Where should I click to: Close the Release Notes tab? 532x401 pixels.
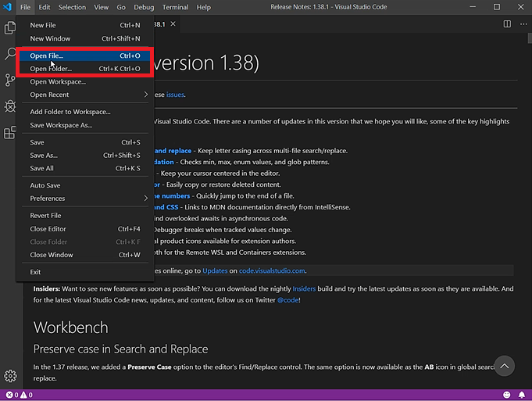[173, 23]
